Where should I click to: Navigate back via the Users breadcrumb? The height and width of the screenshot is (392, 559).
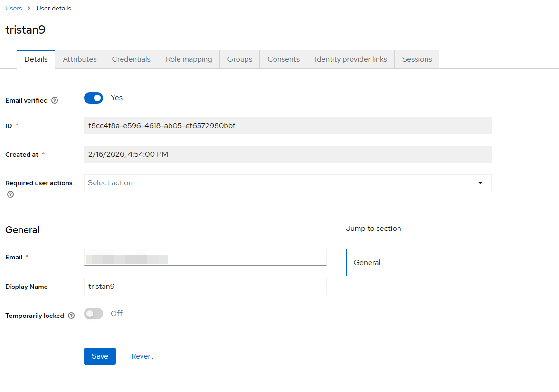point(13,8)
